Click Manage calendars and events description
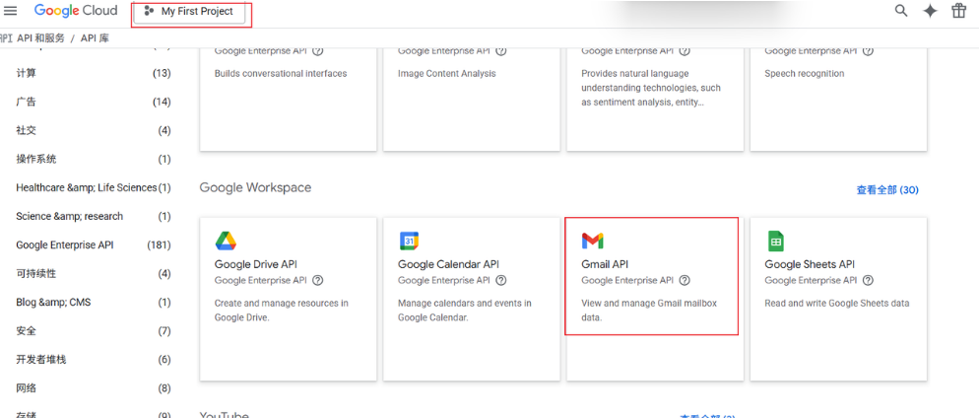 [465, 311]
